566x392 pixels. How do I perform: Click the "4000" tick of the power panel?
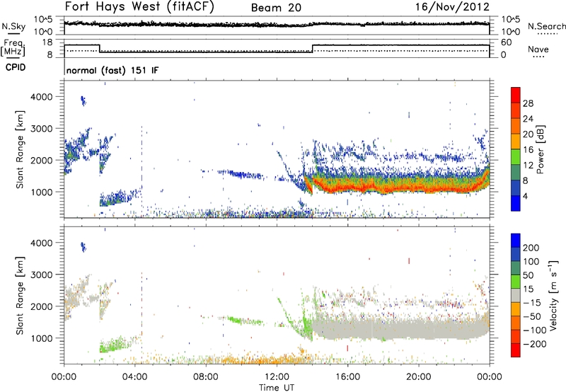[x=41, y=97]
